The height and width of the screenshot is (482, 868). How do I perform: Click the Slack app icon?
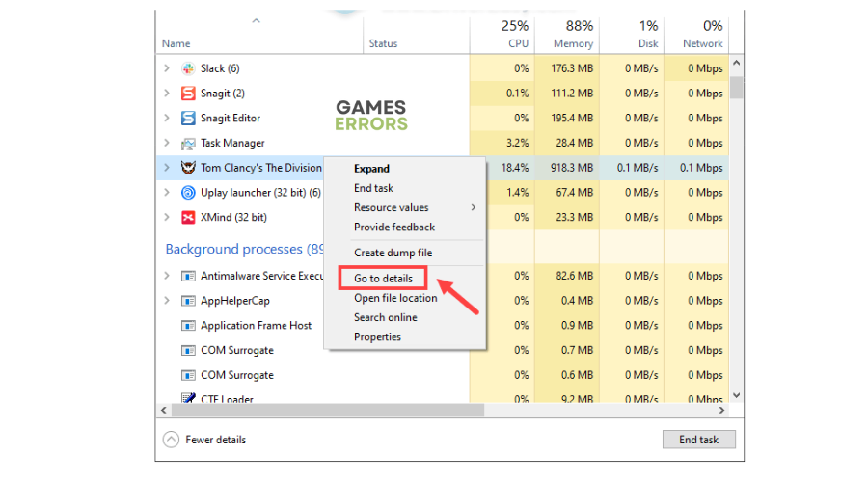(188, 68)
